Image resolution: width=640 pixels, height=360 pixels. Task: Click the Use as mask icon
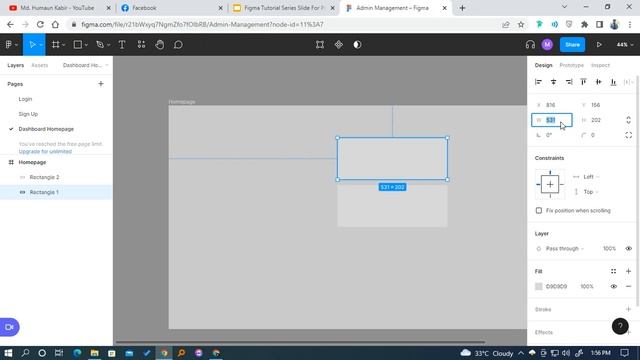(358, 44)
